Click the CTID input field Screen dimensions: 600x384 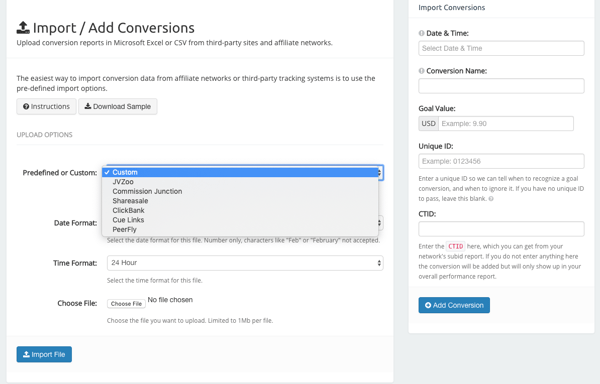(501, 229)
